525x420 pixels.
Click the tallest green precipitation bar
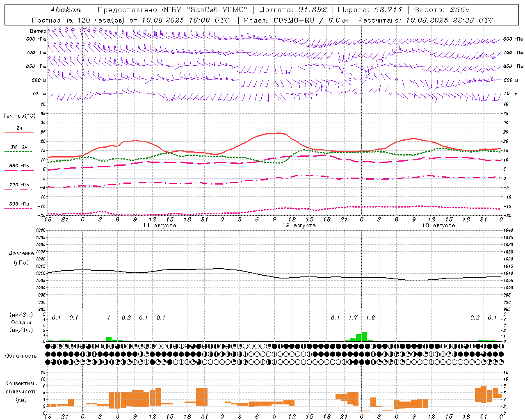coord(364,337)
